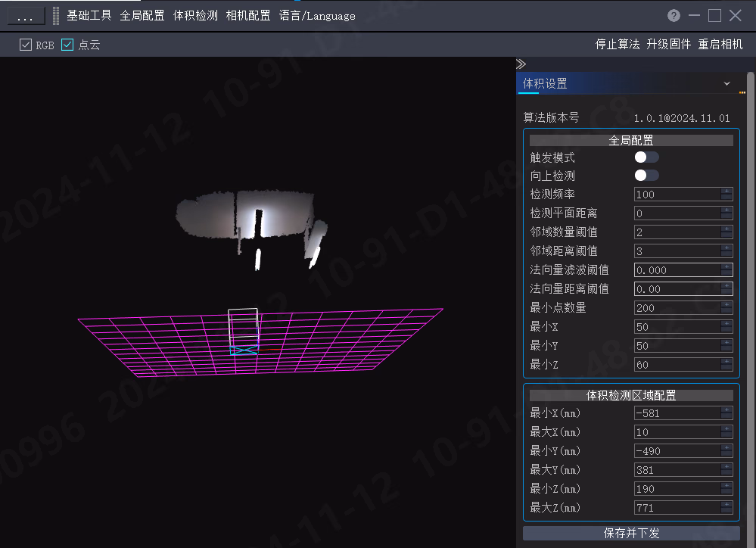Click the 停止算法 button
The width and height of the screenshot is (756, 548).
point(618,45)
